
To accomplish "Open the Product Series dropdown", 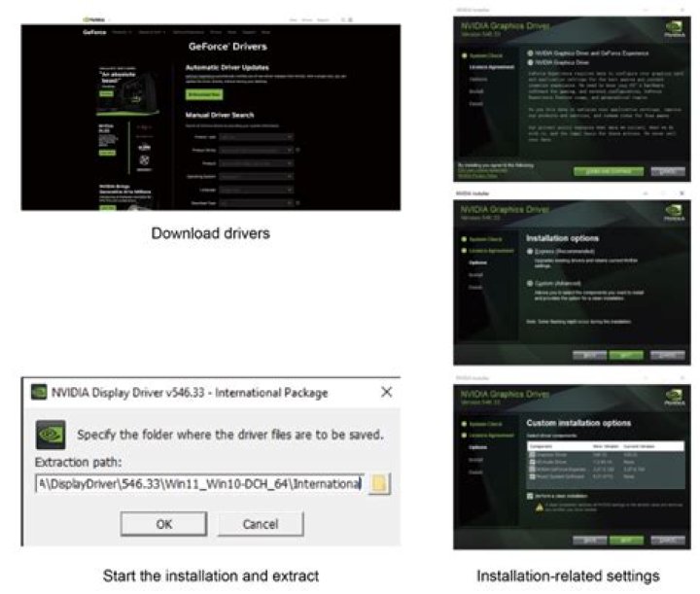I will point(257,151).
